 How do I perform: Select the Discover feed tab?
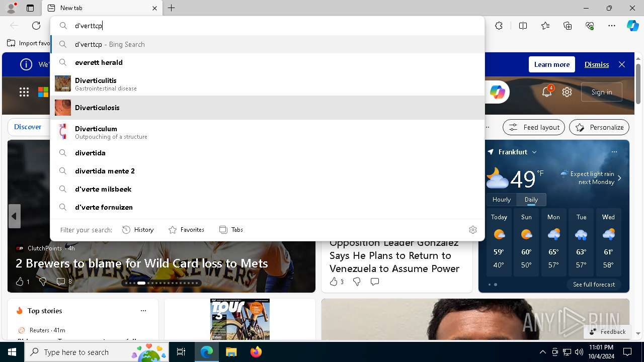pyautogui.click(x=28, y=127)
